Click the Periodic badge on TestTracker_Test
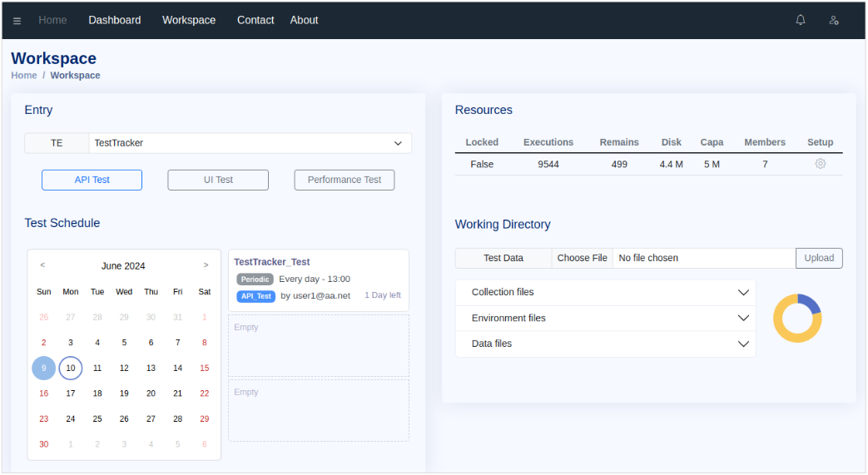Screen dimensions: 868x475 pyautogui.click(x=255, y=280)
